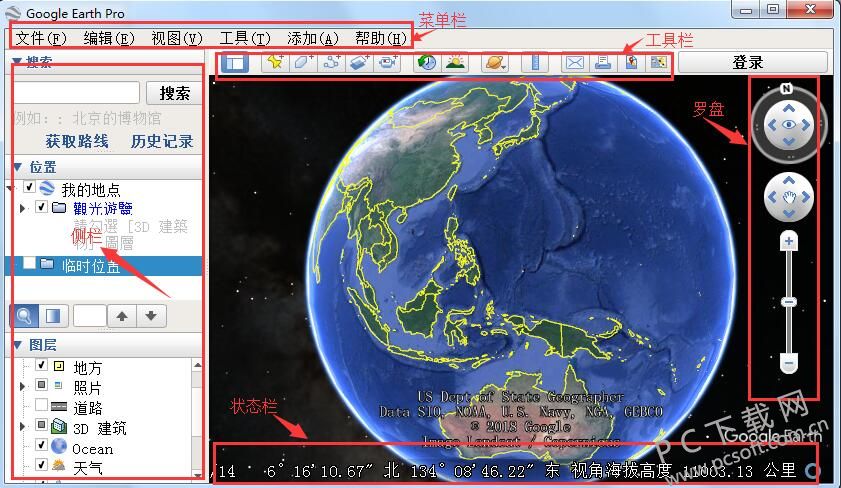841x488 pixels.
Task: Move right with the hand joystick arrow
Action: [806, 197]
